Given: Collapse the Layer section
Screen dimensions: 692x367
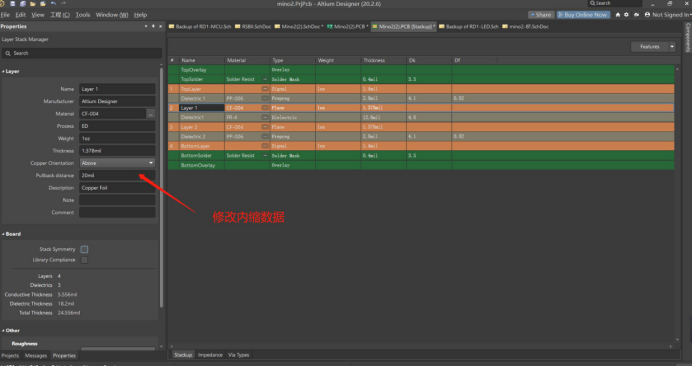Looking at the screenshot, I should 3,71.
